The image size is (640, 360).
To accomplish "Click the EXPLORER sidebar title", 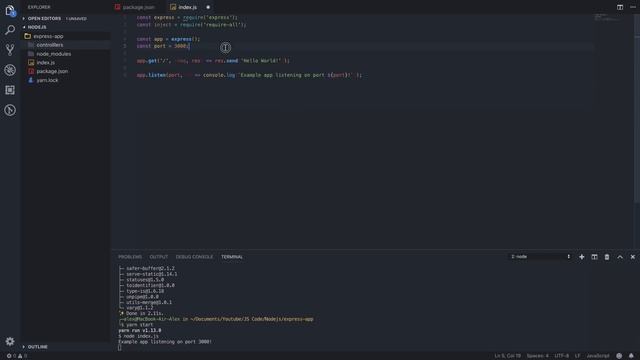I will tap(39, 7).
